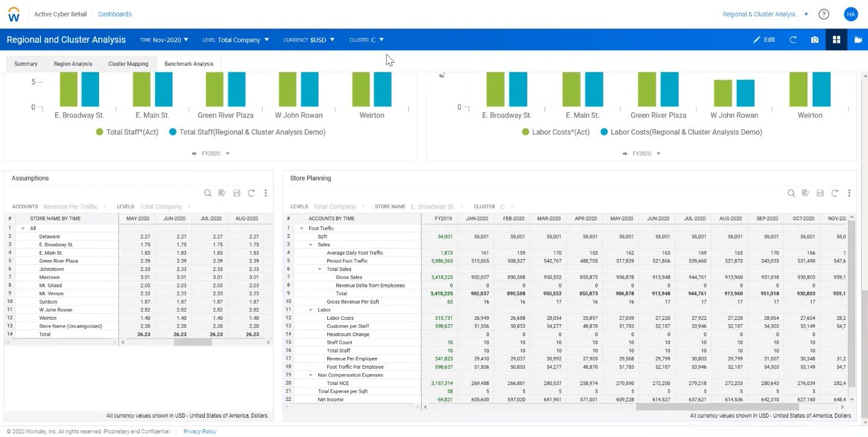
Task: Select the dashboard grid layout icon
Action: click(837, 39)
